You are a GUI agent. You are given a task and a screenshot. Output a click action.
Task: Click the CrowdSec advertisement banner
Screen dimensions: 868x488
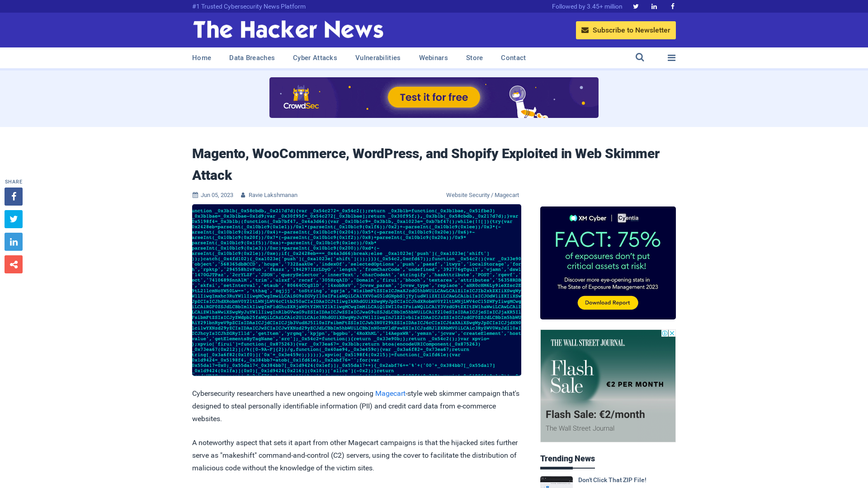434,97
